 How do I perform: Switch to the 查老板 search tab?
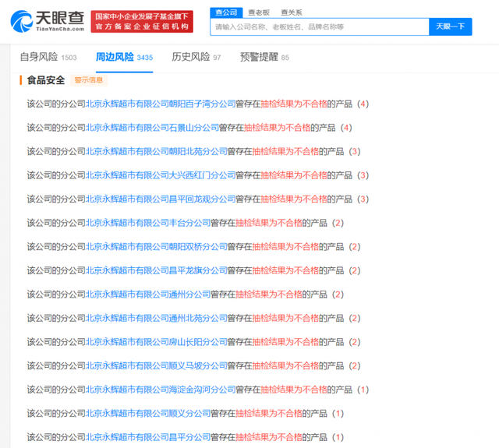259,12
